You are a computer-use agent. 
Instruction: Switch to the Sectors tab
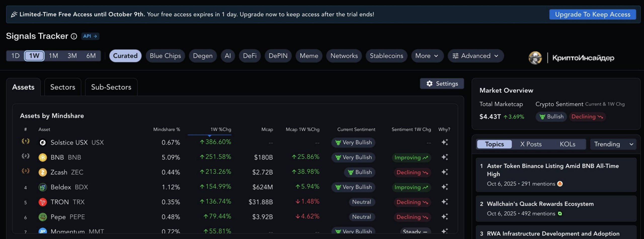tap(63, 87)
